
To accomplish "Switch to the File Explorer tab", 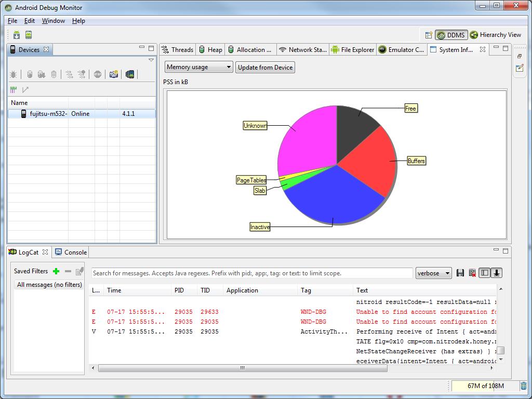I will click(353, 49).
